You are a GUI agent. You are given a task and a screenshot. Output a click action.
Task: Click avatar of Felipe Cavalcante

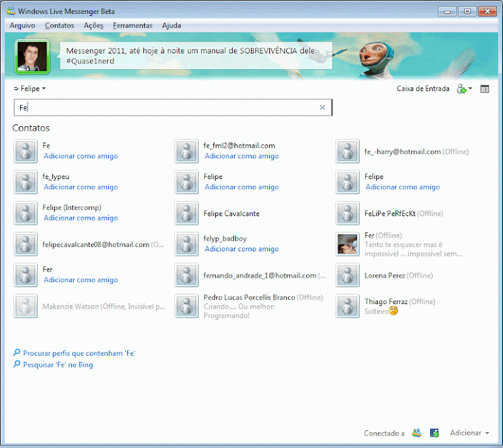coord(186,213)
